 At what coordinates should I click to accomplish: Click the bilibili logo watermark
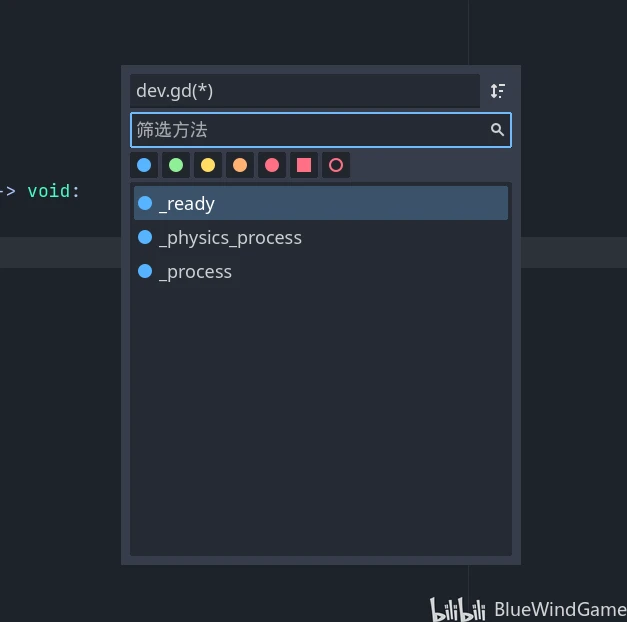[x=458, y=609]
